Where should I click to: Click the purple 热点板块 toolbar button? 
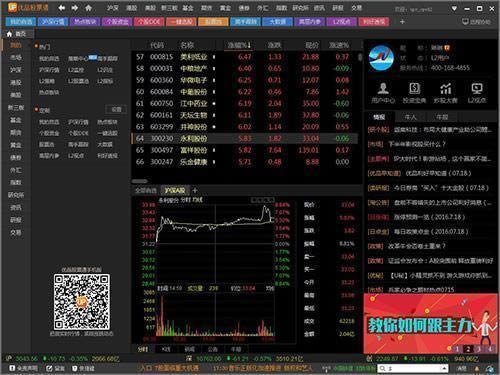coord(85,22)
